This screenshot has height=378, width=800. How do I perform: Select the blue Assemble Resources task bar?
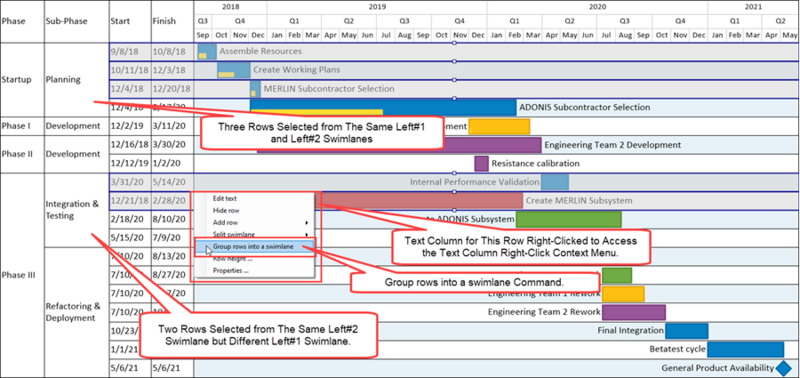207,52
